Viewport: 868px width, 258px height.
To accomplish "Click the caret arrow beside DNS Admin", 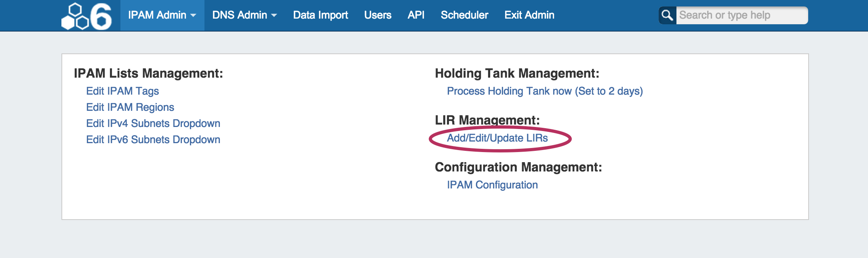I will coord(274,16).
